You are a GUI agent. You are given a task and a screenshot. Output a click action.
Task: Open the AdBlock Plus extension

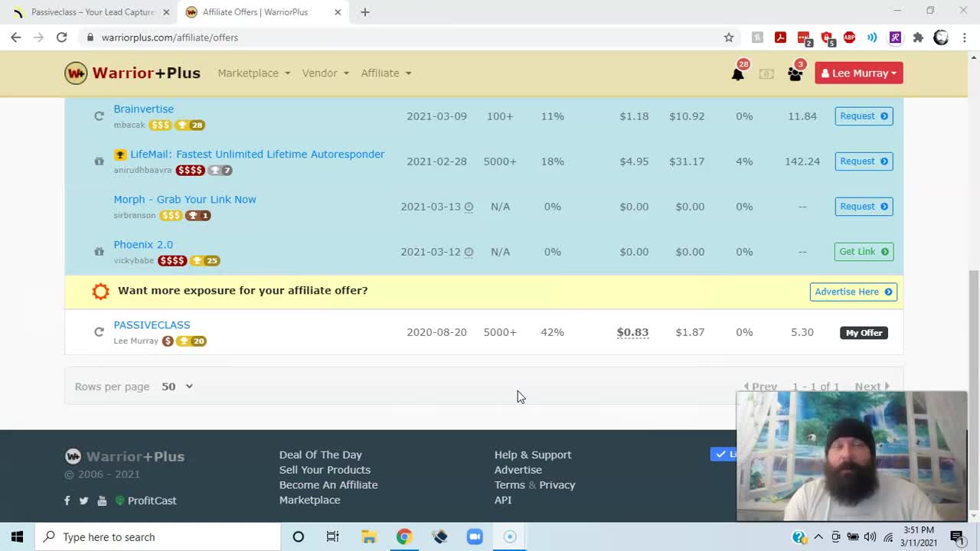tap(849, 37)
